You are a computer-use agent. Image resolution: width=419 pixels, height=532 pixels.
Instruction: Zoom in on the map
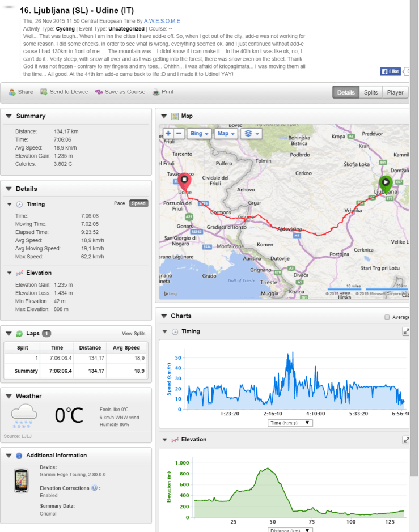(x=168, y=134)
